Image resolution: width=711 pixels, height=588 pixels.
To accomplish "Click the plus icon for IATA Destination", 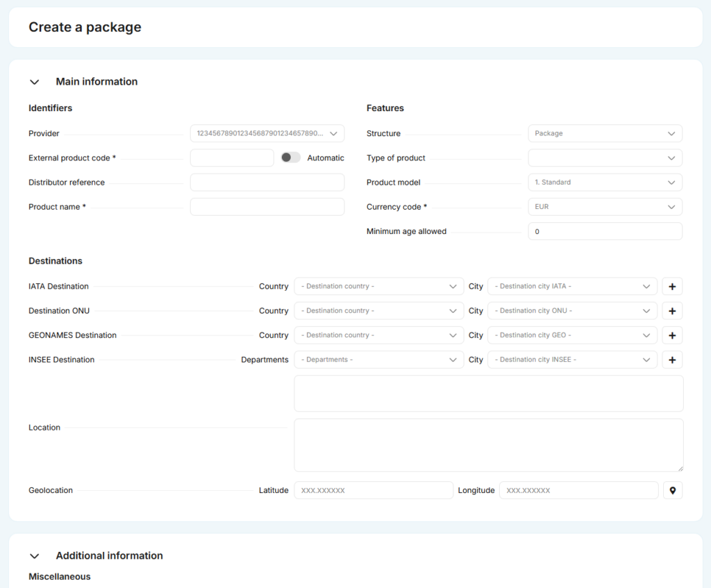I will tap(672, 286).
